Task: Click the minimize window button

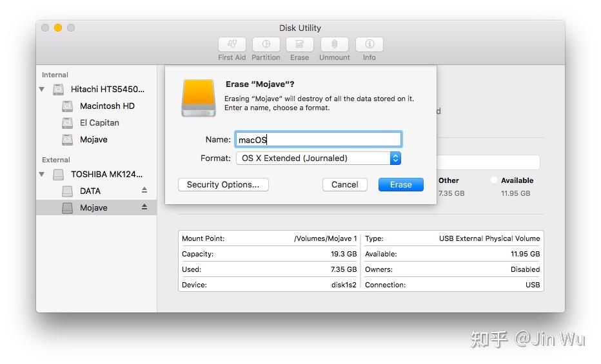Action: (x=58, y=28)
